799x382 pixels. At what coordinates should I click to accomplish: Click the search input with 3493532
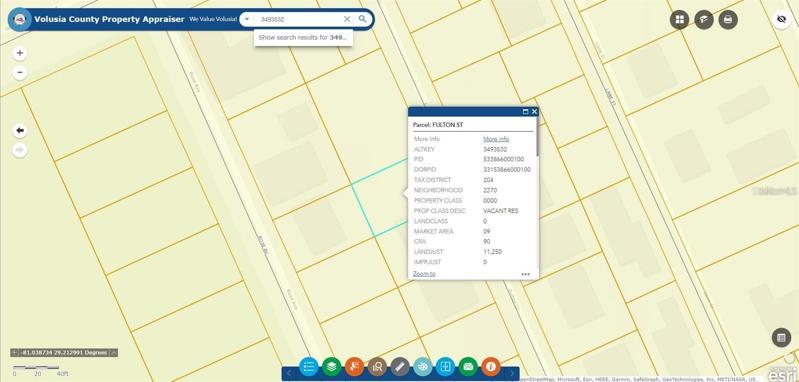[300, 19]
